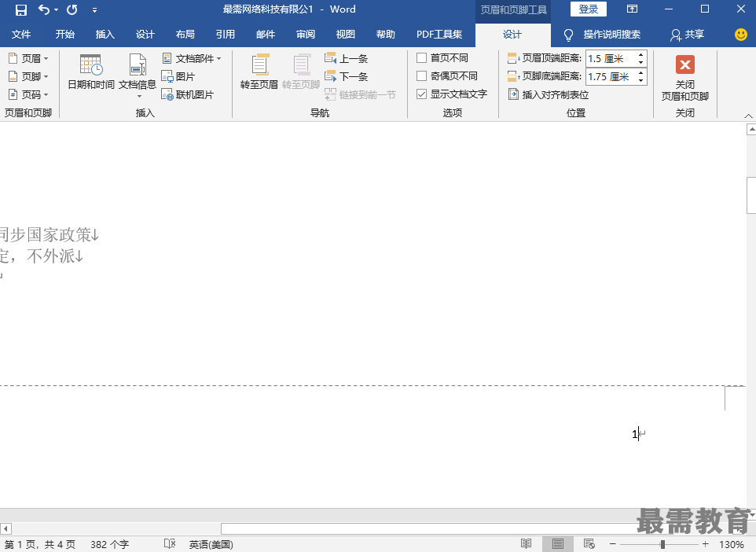Open the first 设计 (Design) tab

[x=145, y=35]
